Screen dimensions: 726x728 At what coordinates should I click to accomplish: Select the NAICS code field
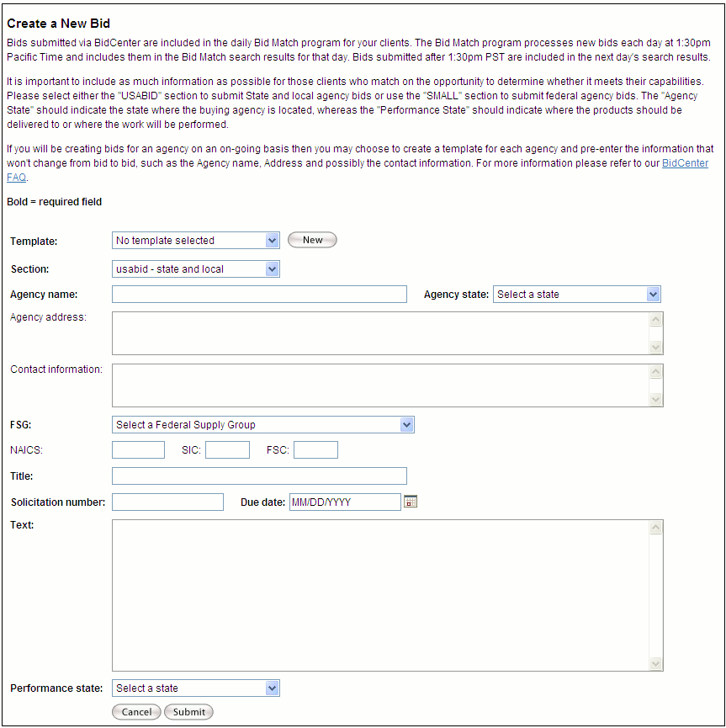(x=138, y=450)
